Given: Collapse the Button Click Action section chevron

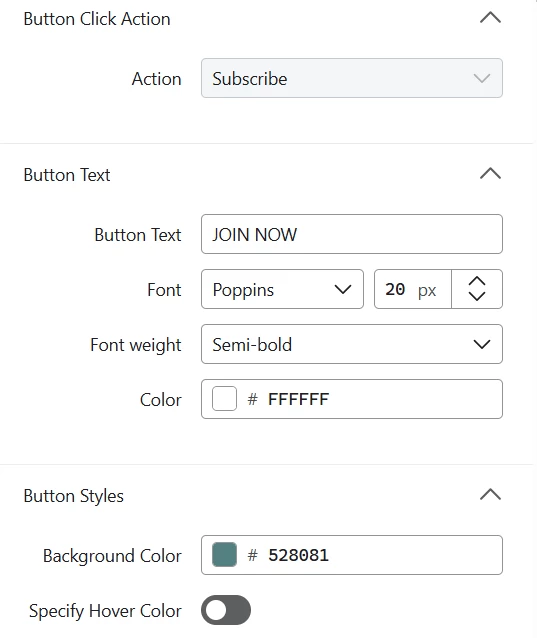Looking at the screenshot, I should pos(490,18).
